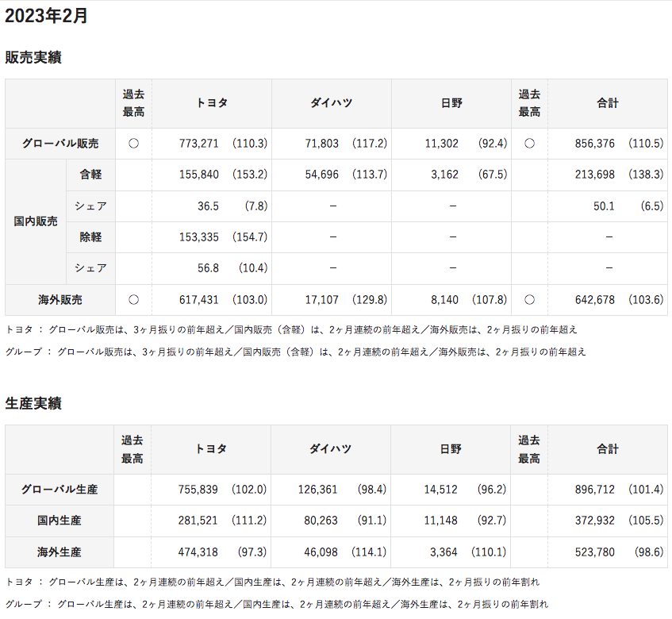Click Toyota overseas production value 474,318
Screen dimensions: 672x619
[x=198, y=552]
